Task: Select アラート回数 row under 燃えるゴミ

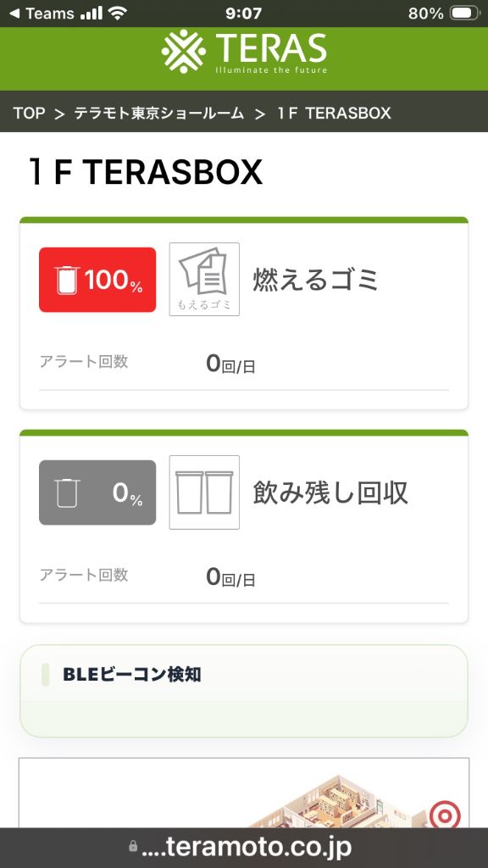Action: point(244,364)
